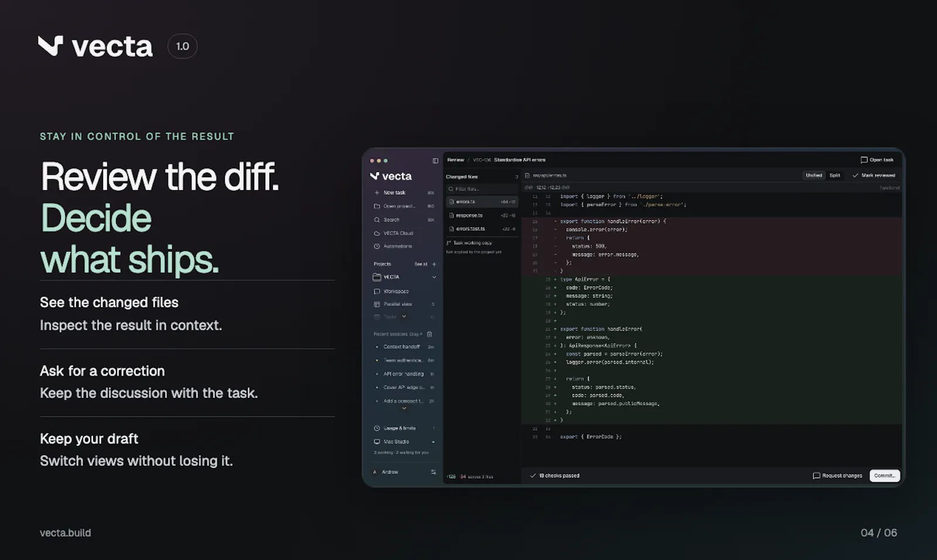937x560 pixels.
Task: Select errors.ts in changed files
Action: pyautogui.click(x=482, y=202)
